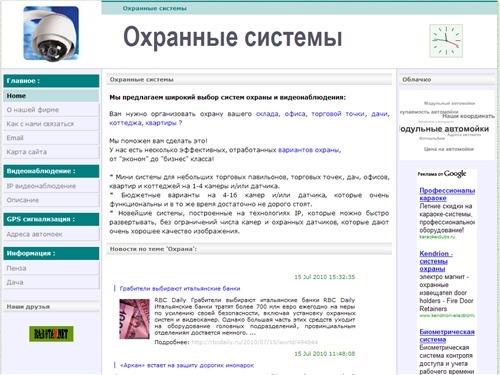Open news '«Аркан» встает на защиту дорогих иномарок'
The image size is (500, 375).
(x=186, y=365)
